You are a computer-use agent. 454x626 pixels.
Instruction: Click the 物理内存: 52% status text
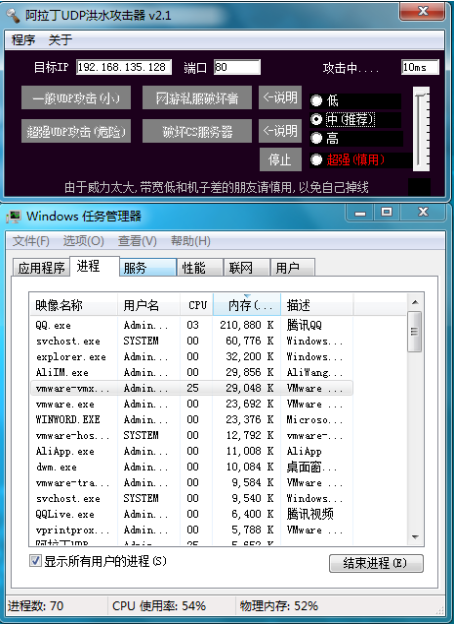coord(279,606)
